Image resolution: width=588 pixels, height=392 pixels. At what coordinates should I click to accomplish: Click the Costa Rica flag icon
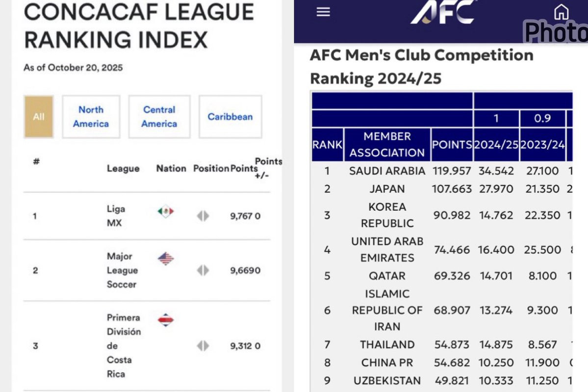coord(165,319)
